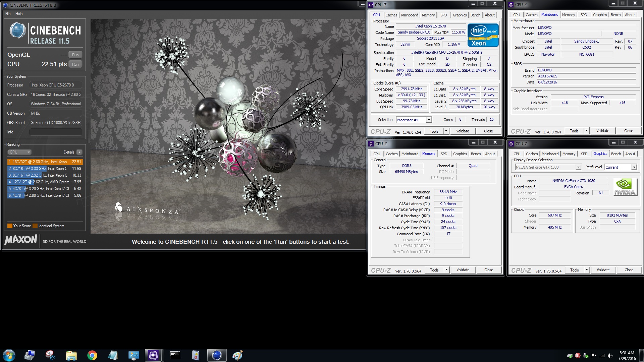This screenshot has width=644, height=362.
Task: Click the NVIDIA logo in Graphics window
Action: pos(625,187)
